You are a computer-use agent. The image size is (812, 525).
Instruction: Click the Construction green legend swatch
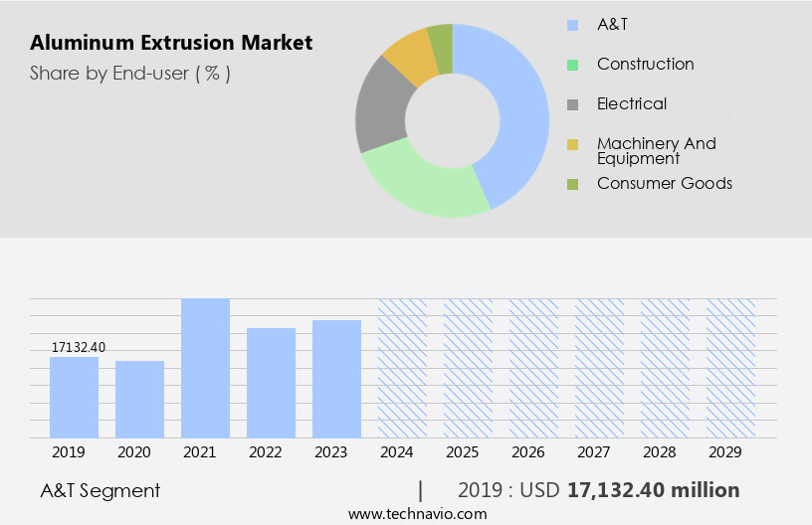[x=572, y=65]
